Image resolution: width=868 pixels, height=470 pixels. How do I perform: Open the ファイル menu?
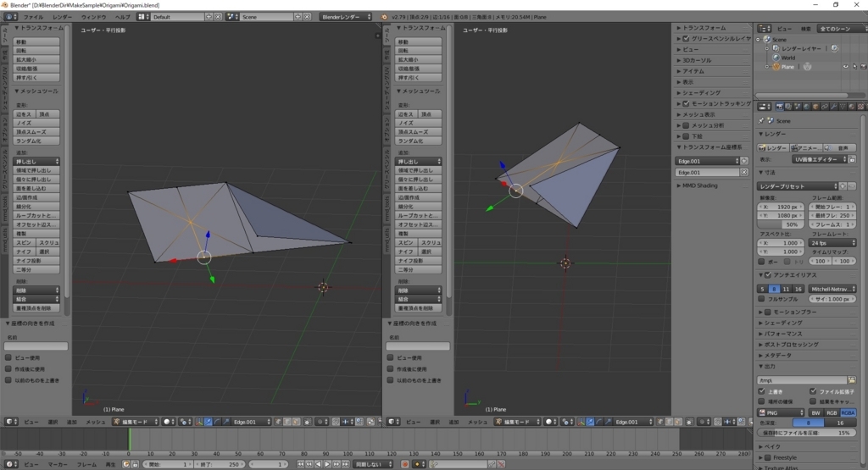pyautogui.click(x=33, y=17)
